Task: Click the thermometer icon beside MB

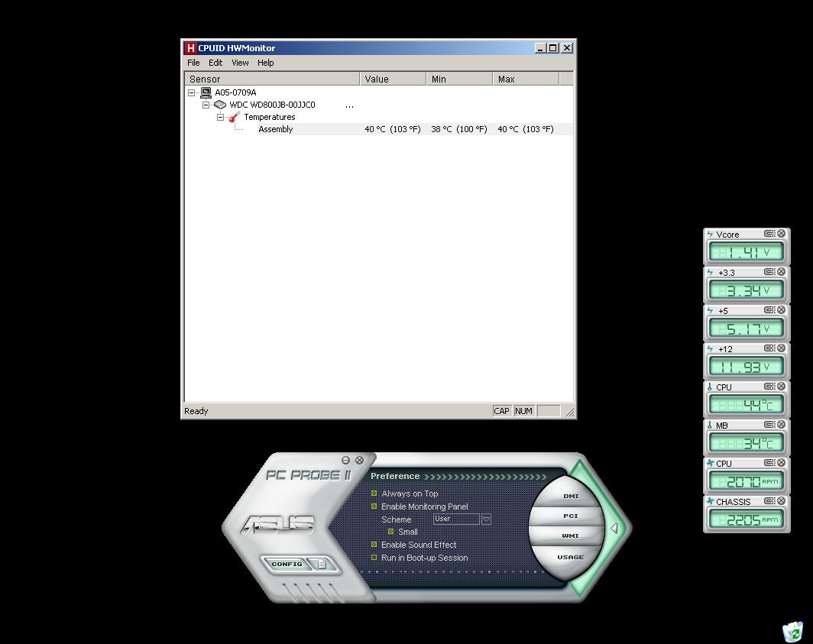Action: coord(711,426)
